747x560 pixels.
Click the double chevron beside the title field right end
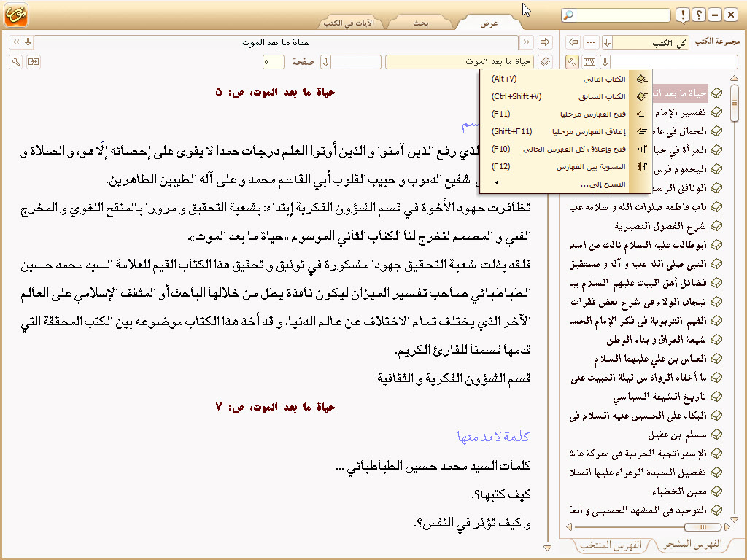click(527, 42)
